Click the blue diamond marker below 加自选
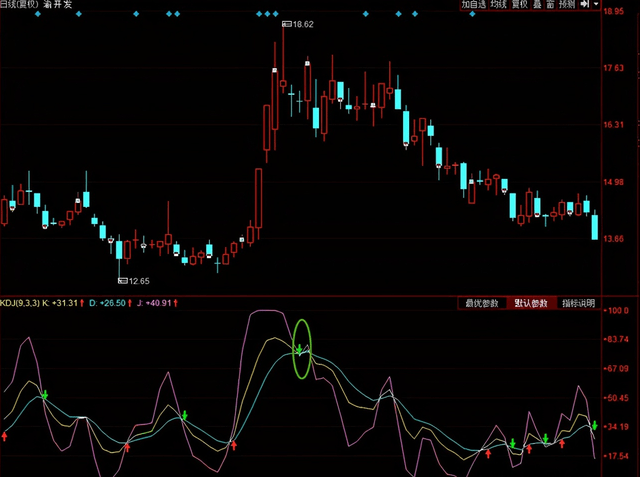The image size is (640, 477). [472, 14]
